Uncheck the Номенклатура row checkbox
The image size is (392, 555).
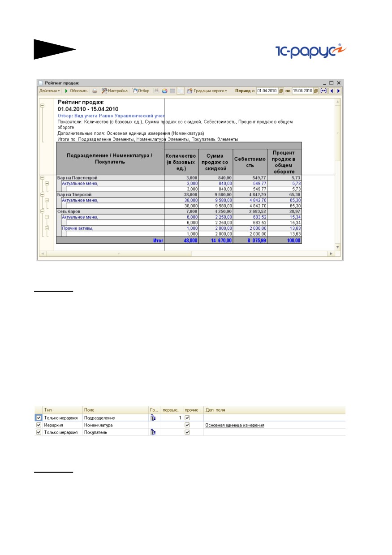[39, 425]
